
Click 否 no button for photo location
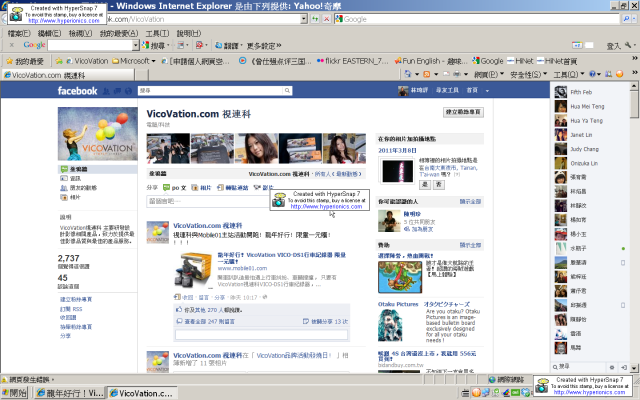[439, 184]
